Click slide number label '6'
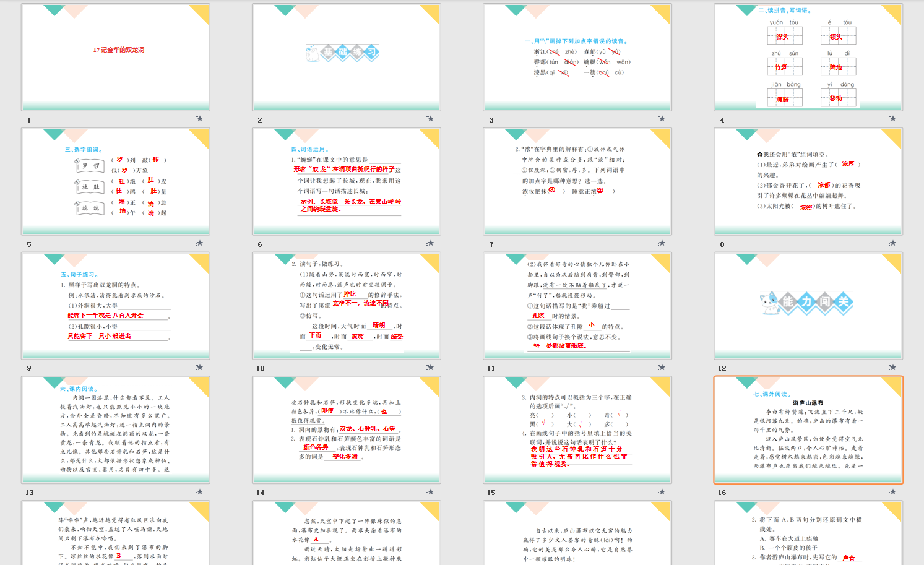The width and height of the screenshot is (924, 565). click(x=260, y=244)
